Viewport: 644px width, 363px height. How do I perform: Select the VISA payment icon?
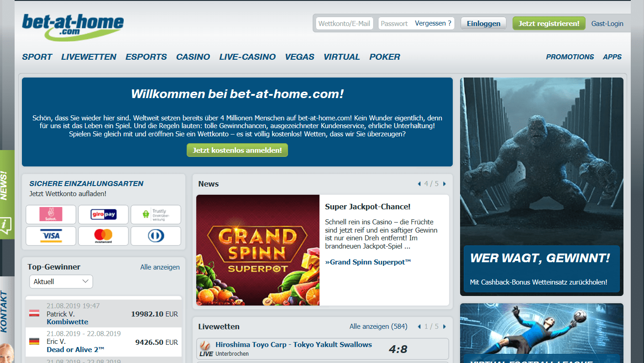[51, 236]
